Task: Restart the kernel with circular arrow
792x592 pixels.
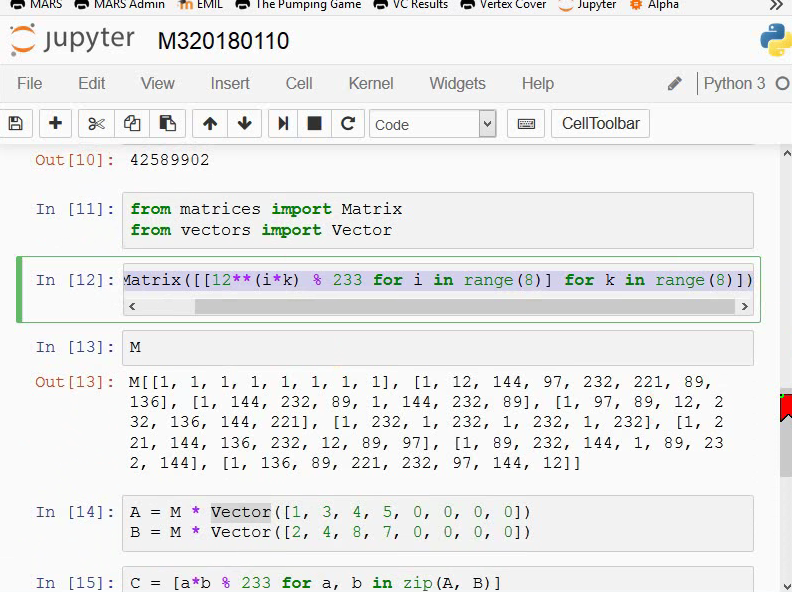Action: click(x=348, y=123)
